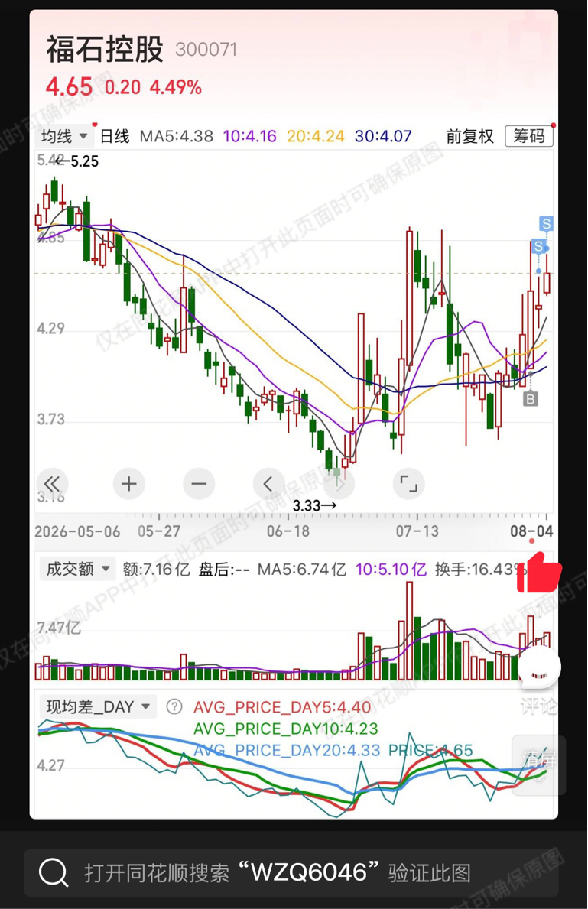The image size is (588, 909).
Task: Click the 3.73 price axis label
Action: (51, 419)
